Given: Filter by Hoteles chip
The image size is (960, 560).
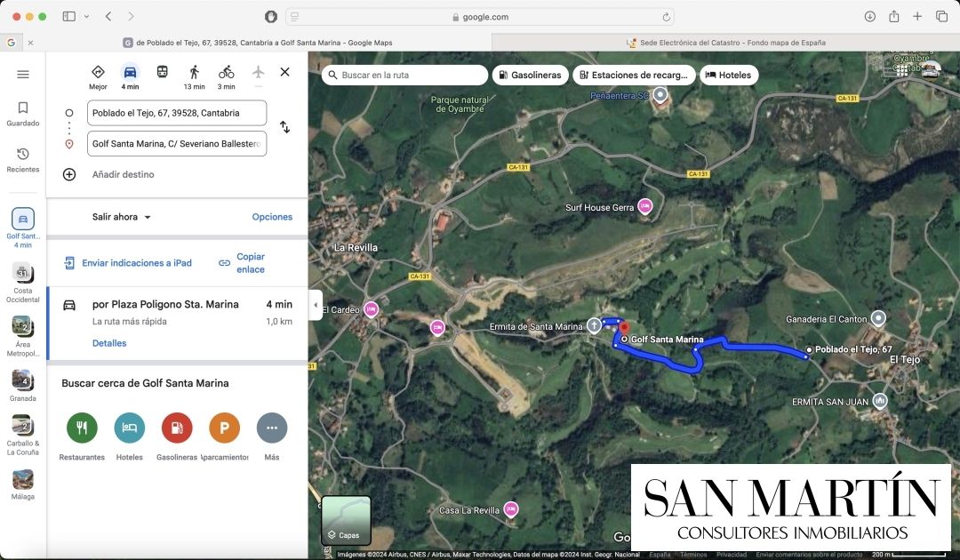Looking at the screenshot, I should (x=729, y=76).
